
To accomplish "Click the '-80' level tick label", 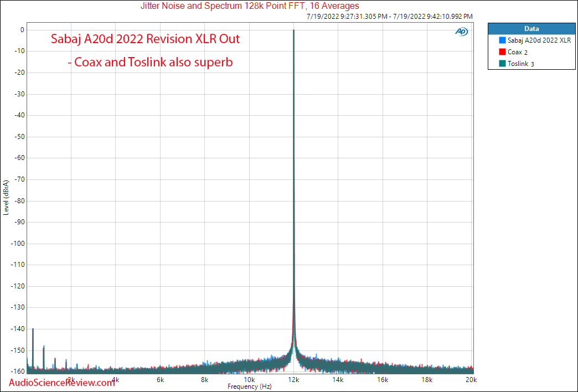I will 19,201.
